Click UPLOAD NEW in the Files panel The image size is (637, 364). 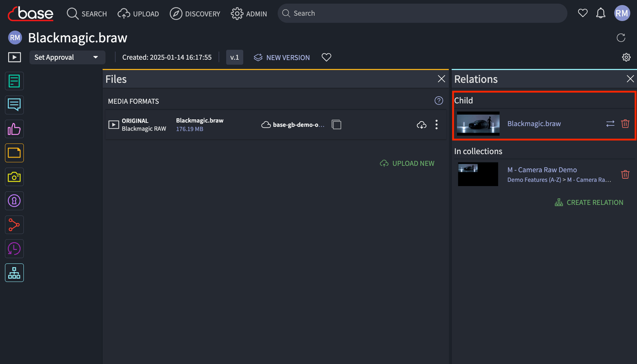point(407,163)
